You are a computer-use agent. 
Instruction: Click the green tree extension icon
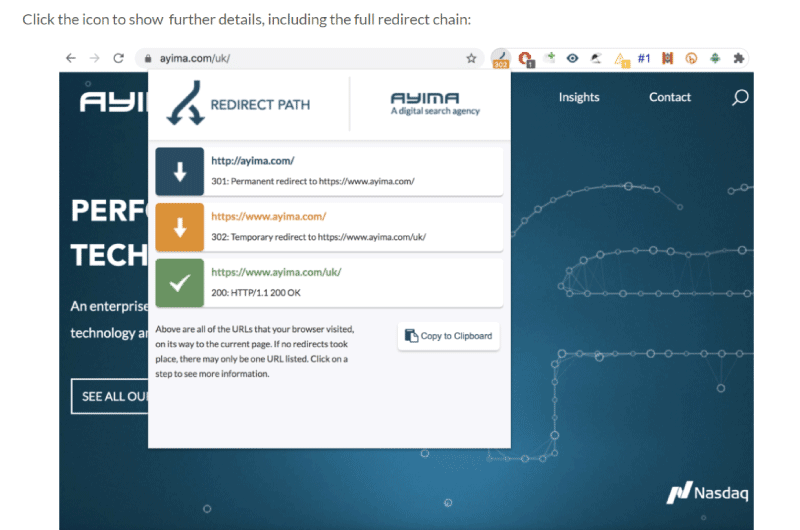coord(715,58)
